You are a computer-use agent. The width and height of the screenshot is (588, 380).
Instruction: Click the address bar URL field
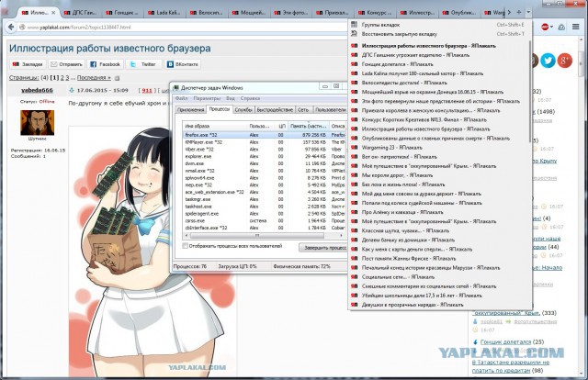tap(186, 27)
